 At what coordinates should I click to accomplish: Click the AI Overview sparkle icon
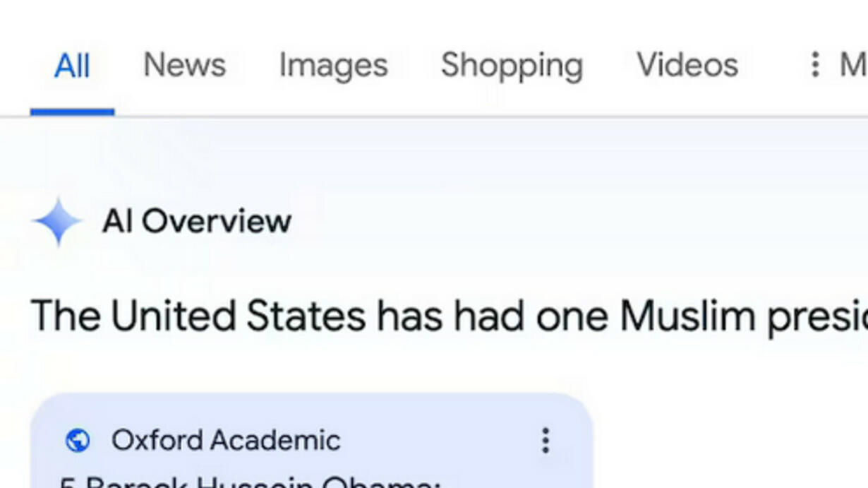(58, 222)
